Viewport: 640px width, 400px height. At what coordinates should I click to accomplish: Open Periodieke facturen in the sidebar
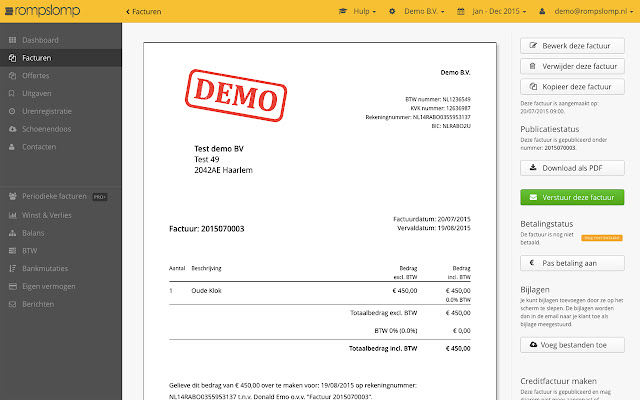pos(61,196)
